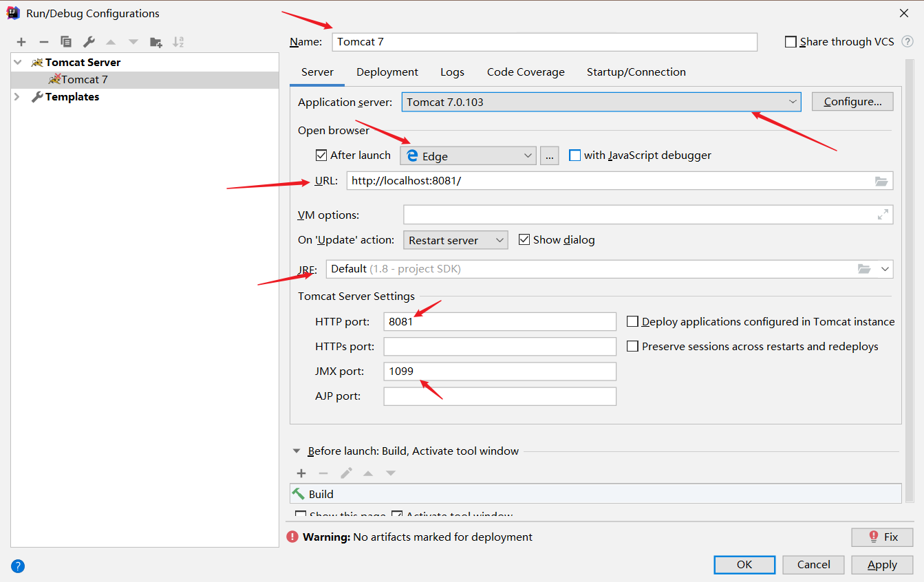The image size is (924, 582).
Task: Switch to the Deployment tab
Action: 387,72
